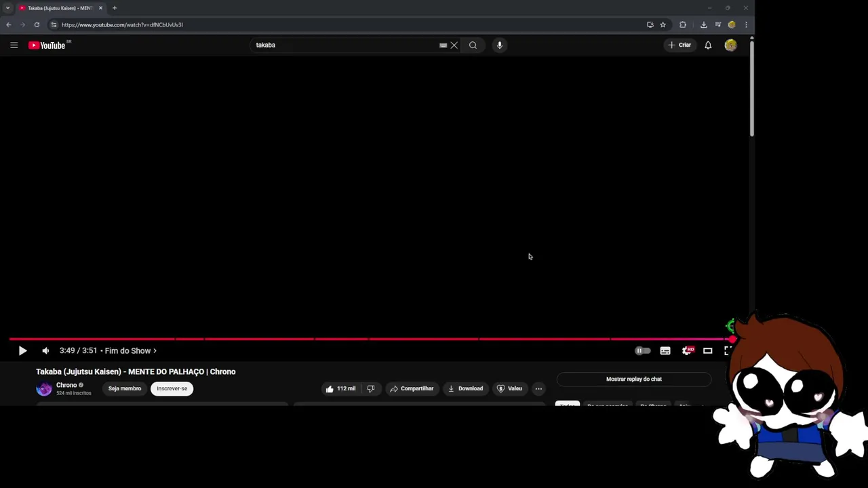This screenshot has width=868, height=488.
Task: Click the Compartilhar share button
Action: 412,389
